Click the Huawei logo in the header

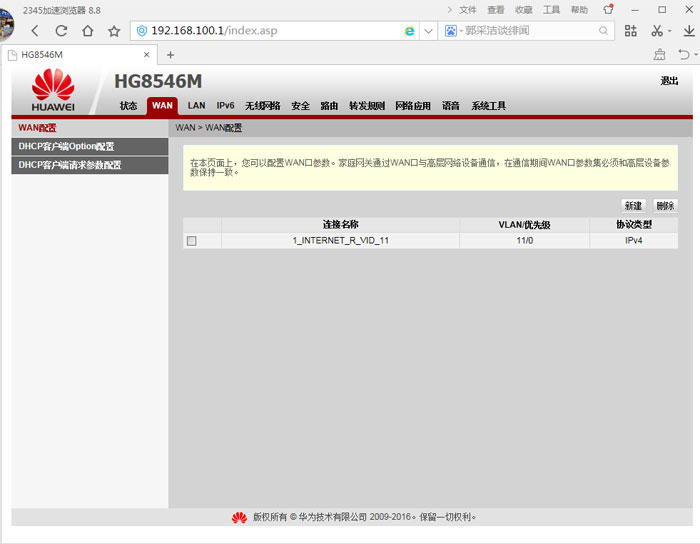point(53,90)
